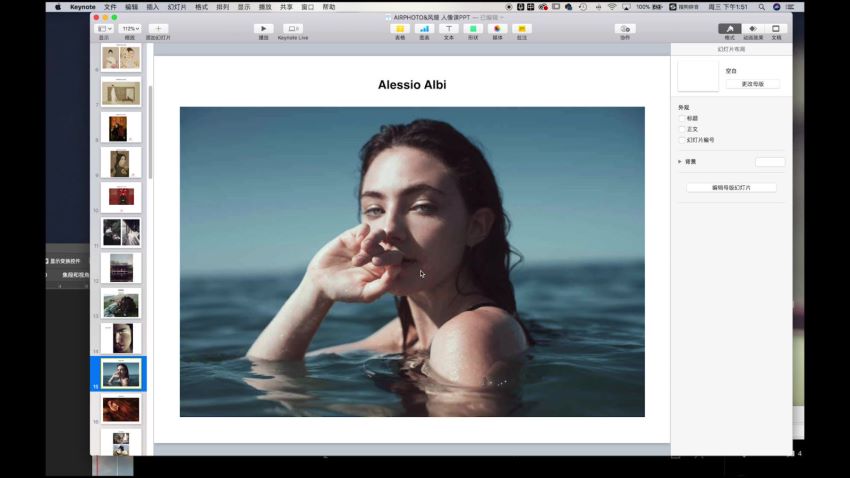The width and height of the screenshot is (850, 478).
Task: Toggle 显示变换控件 checkbox in background window
Action: coord(47,261)
